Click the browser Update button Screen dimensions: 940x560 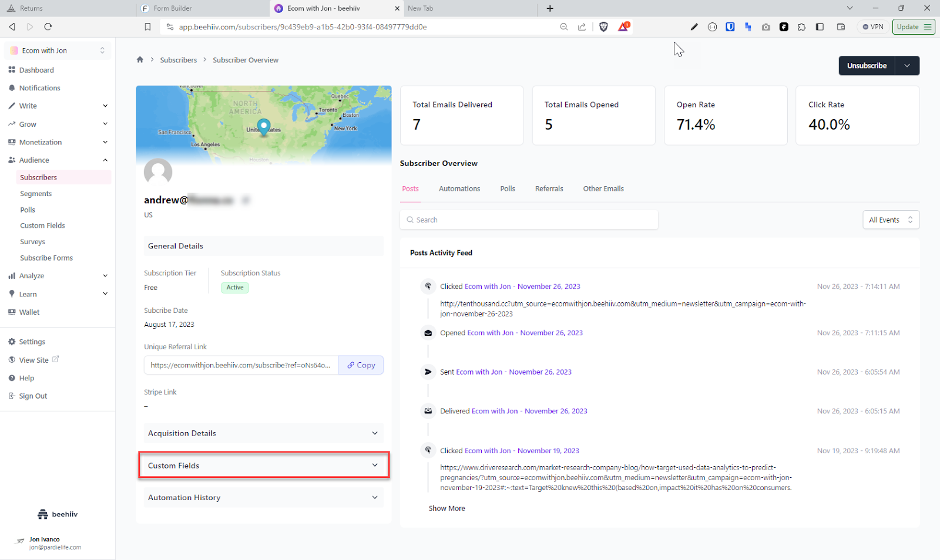pos(914,27)
